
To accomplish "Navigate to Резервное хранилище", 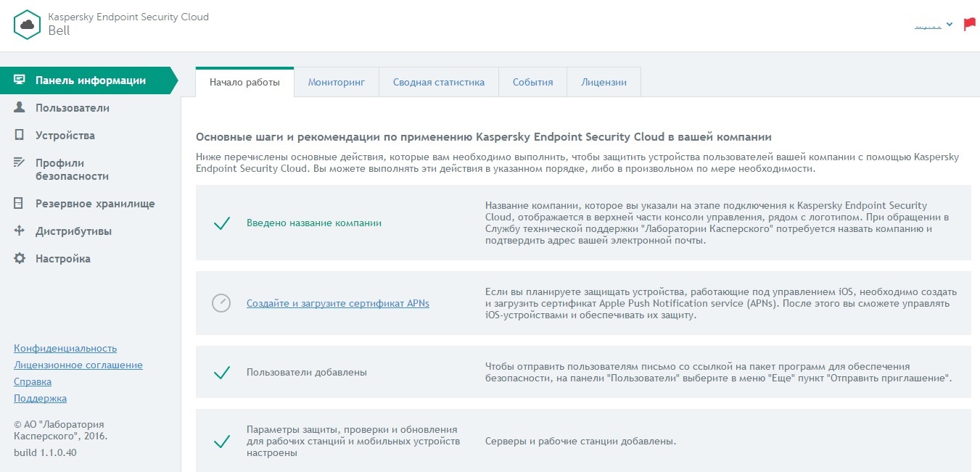I will coord(95,204).
